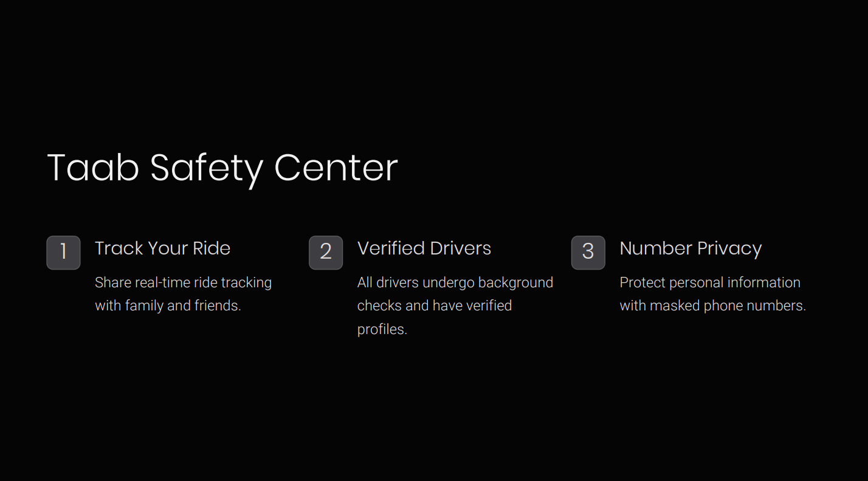
Task: Click the Track Your Ride heading
Action: pos(163,248)
